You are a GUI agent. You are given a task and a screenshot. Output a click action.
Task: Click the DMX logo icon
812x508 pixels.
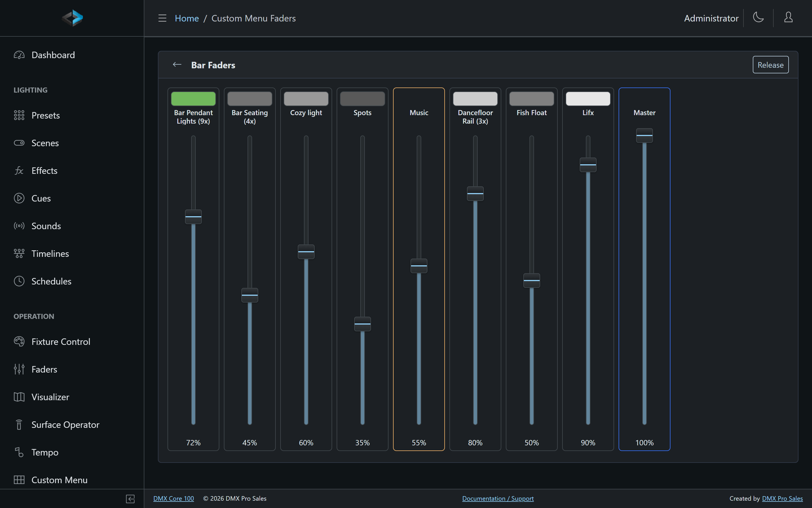point(72,18)
